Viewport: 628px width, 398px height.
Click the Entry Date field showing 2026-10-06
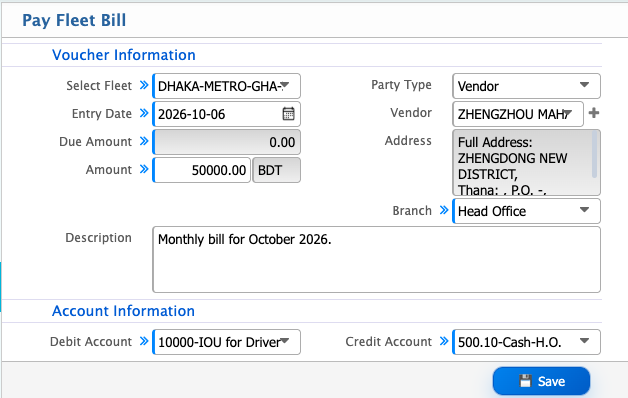pos(226,114)
